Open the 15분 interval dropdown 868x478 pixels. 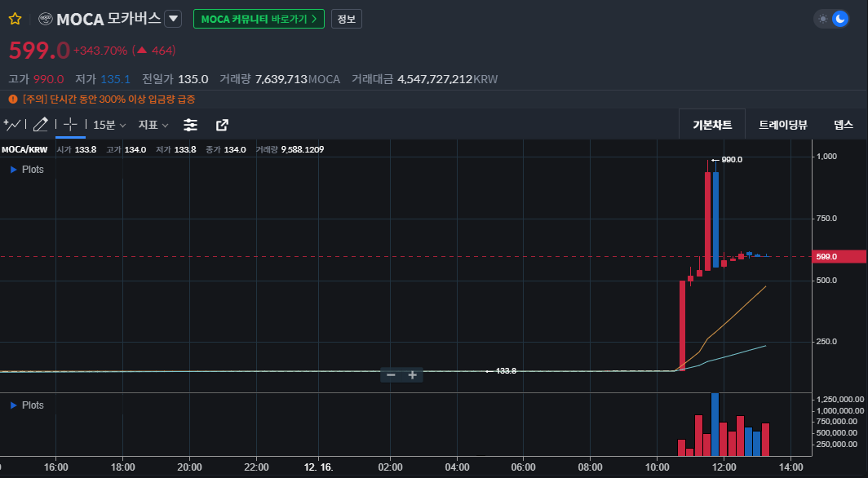tap(109, 125)
